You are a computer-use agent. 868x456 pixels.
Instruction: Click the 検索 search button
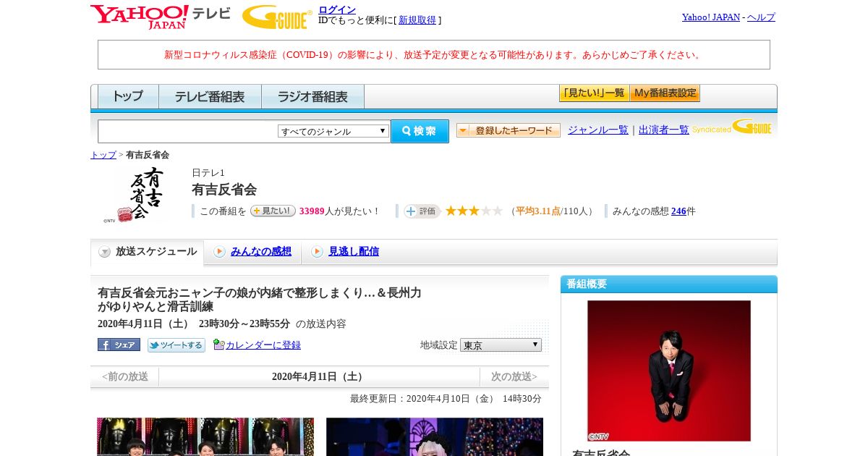tap(420, 131)
